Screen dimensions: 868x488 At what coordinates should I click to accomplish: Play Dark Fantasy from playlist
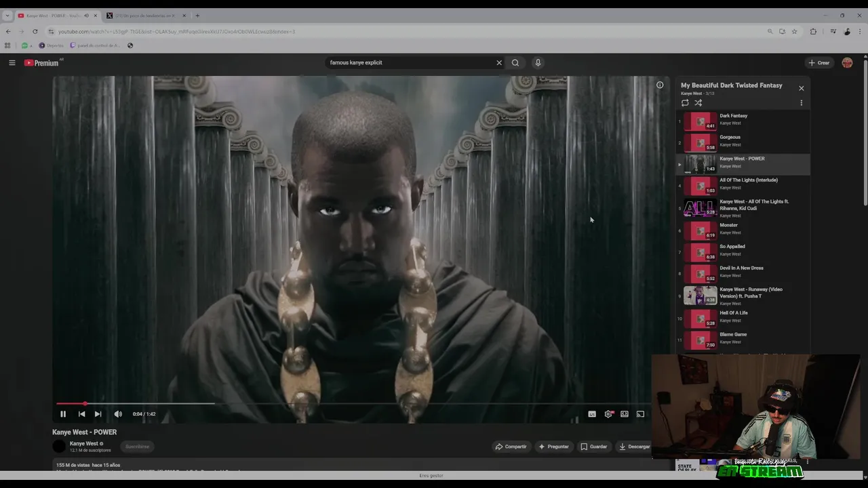point(743,121)
